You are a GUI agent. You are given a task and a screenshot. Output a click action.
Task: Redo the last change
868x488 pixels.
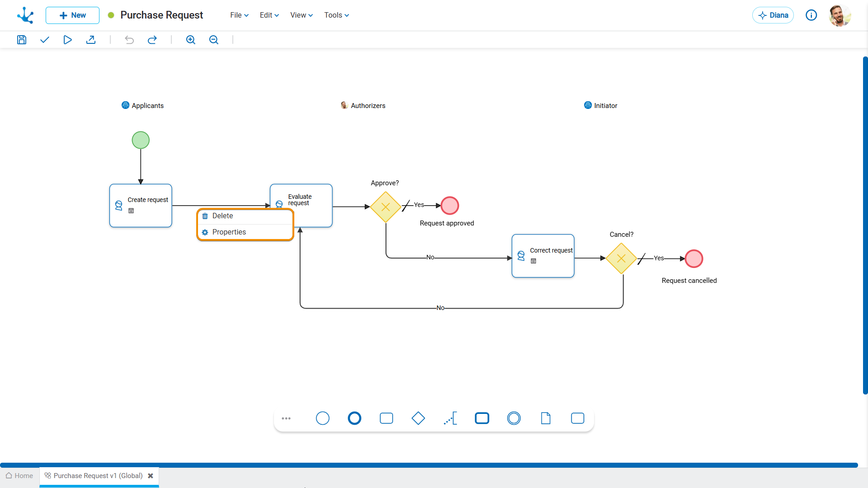click(x=152, y=40)
